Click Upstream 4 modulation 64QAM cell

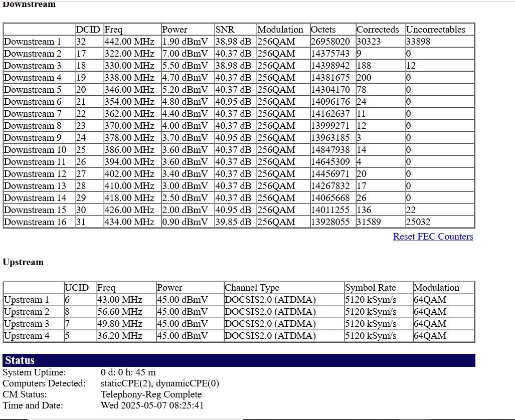pos(430,336)
